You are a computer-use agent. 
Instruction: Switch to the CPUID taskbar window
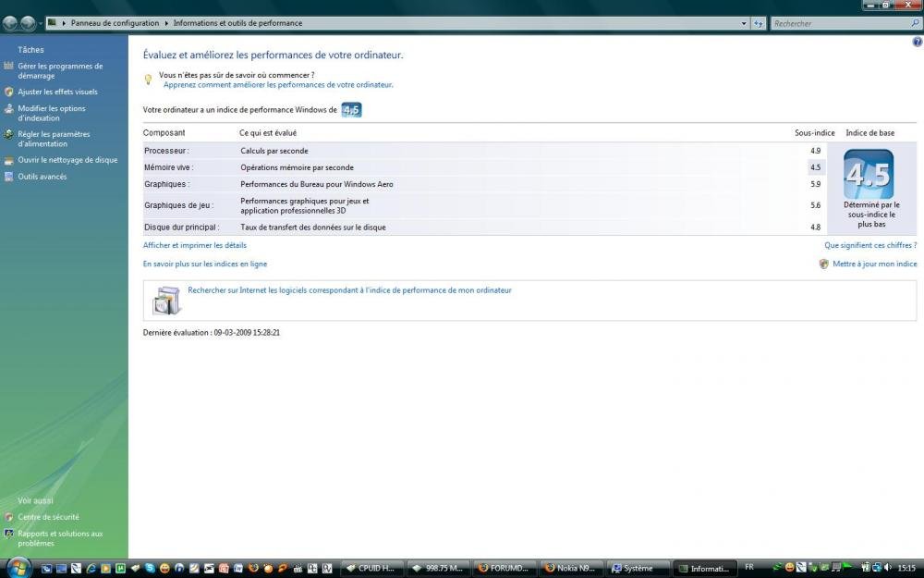(373, 568)
